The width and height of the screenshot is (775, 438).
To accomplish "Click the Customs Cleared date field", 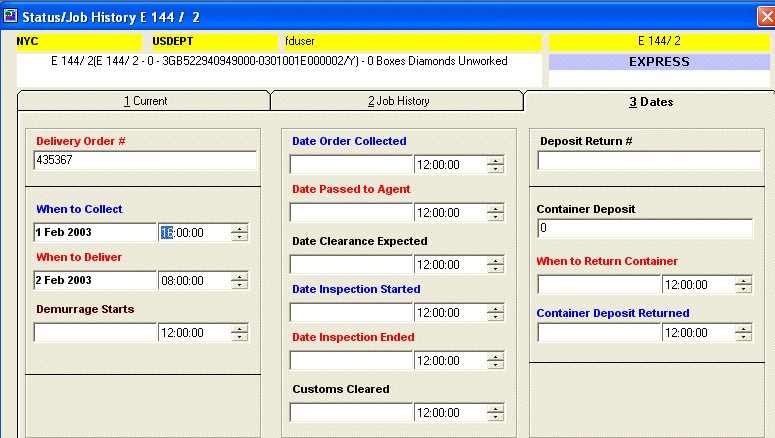I will point(351,412).
